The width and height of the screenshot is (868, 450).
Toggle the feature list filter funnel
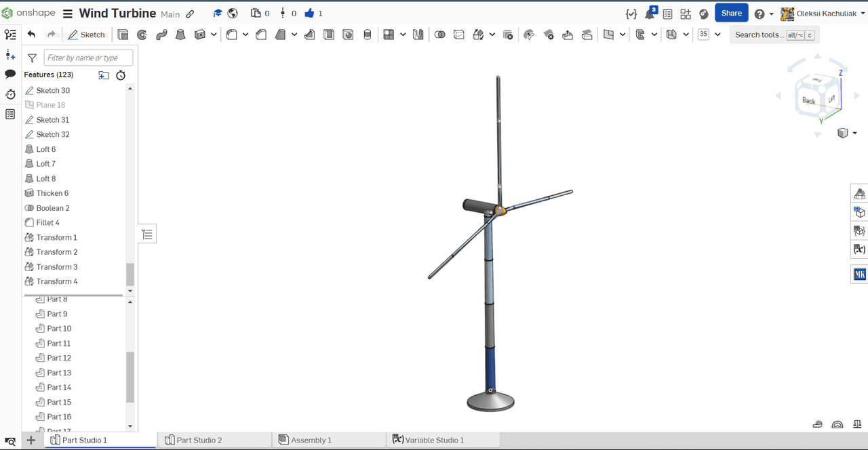click(32, 58)
